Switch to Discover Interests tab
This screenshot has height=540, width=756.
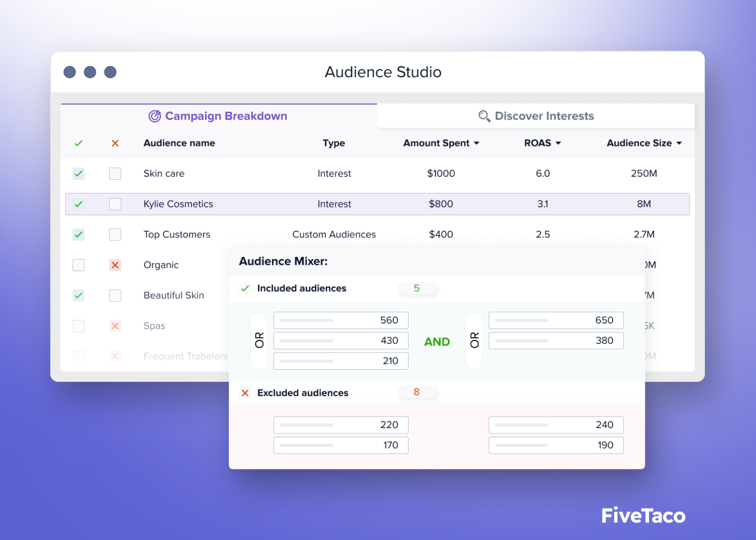tap(536, 116)
